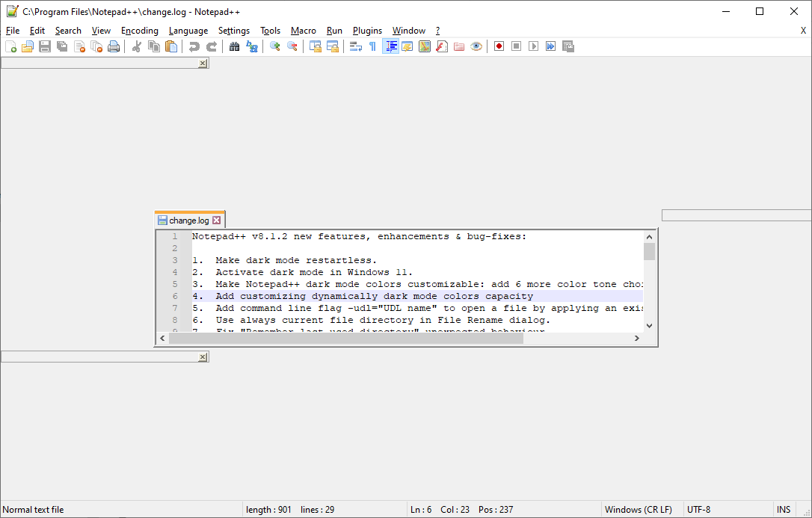Play the recorded macro
The image size is (812, 518).
(534, 46)
